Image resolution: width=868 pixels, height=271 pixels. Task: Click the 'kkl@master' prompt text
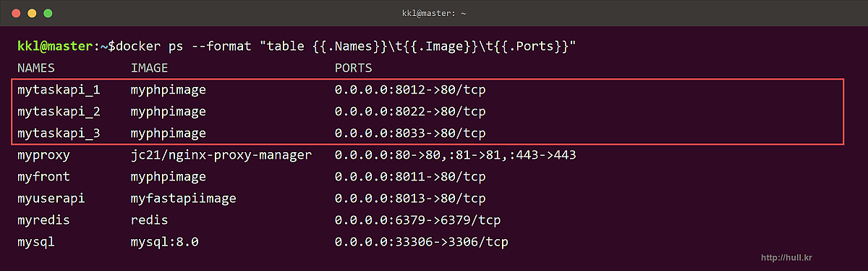click(55, 46)
